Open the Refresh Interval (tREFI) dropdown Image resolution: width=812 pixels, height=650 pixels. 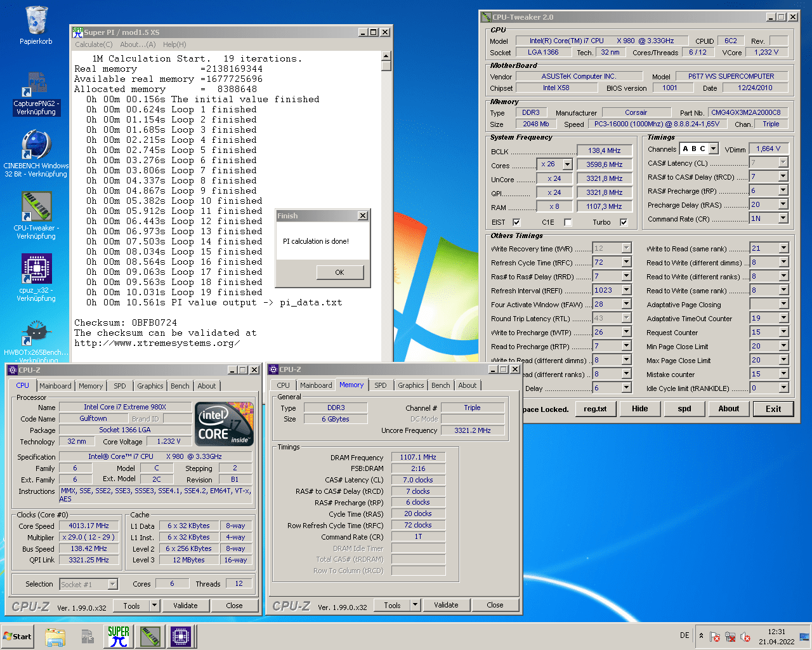point(627,290)
